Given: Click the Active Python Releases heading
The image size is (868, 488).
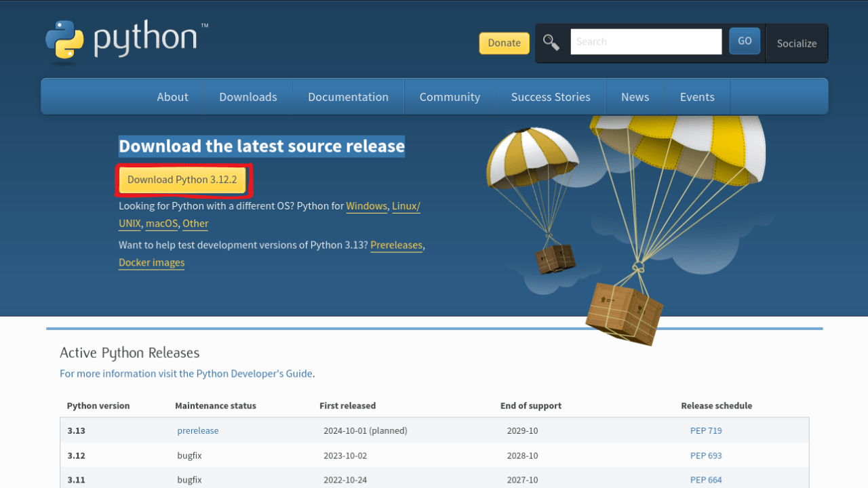Looking at the screenshot, I should coord(130,353).
